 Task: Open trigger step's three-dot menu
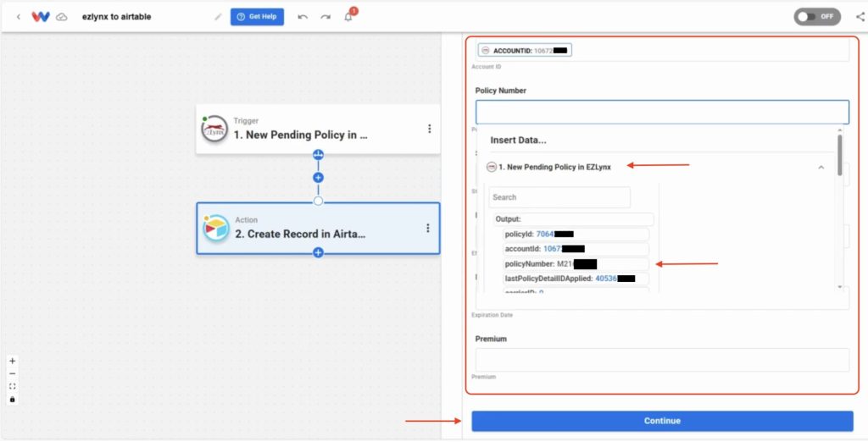coord(429,129)
